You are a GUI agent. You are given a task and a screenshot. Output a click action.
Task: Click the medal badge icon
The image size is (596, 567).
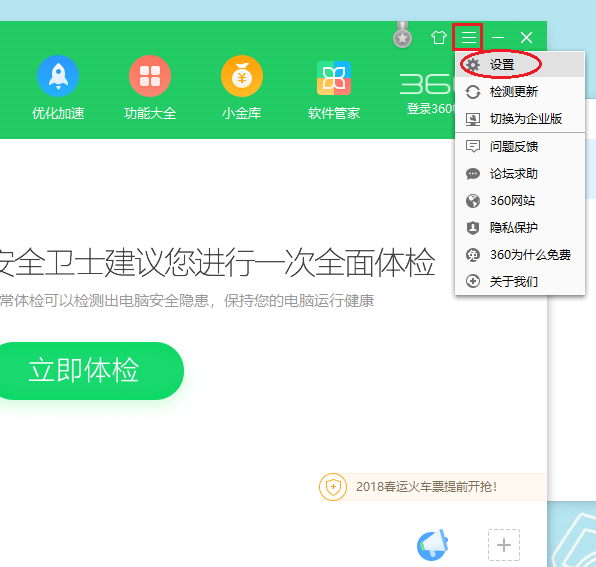[x=402, y=35]
